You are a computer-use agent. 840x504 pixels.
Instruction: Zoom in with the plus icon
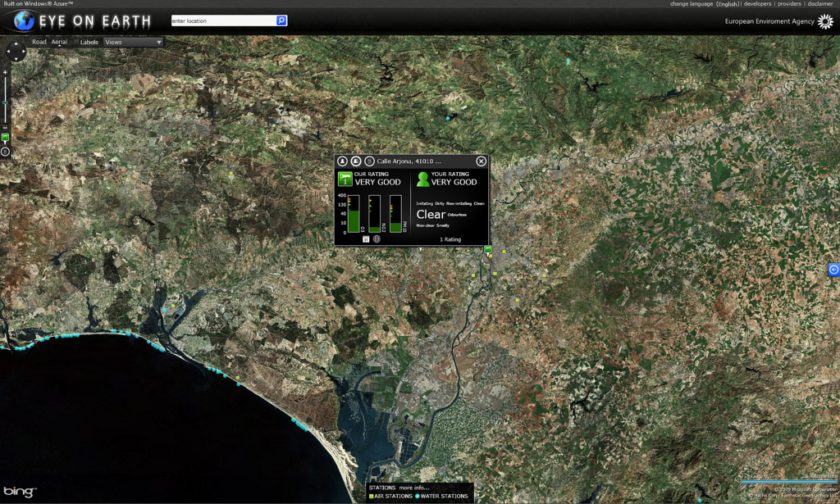point(6,72)
